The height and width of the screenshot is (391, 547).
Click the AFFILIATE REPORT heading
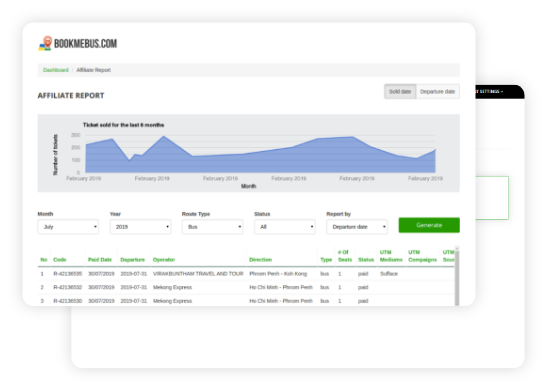[71, 96]
